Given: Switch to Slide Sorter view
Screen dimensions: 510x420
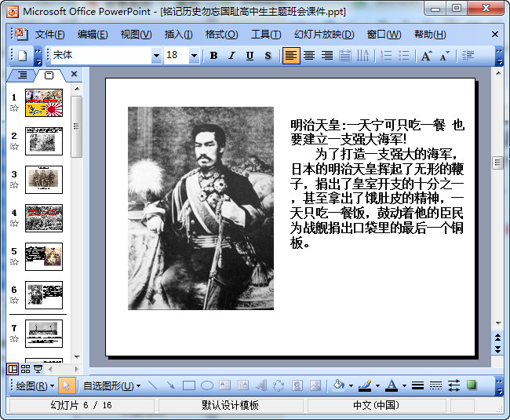Looking at the screenshot, I should point(25,369).
